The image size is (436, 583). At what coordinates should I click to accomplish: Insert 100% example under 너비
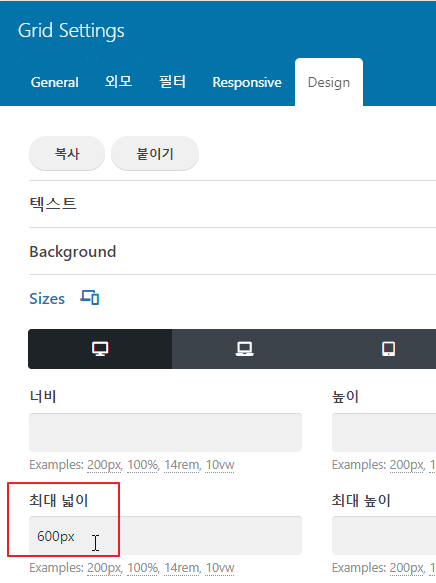[x=142, y=465]
